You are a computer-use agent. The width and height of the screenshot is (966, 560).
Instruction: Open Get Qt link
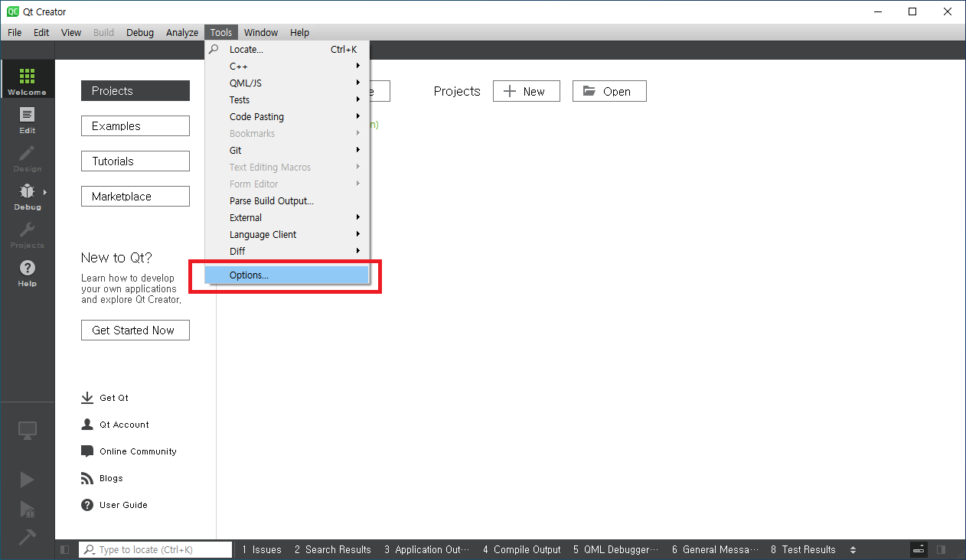tap(114, 398)
